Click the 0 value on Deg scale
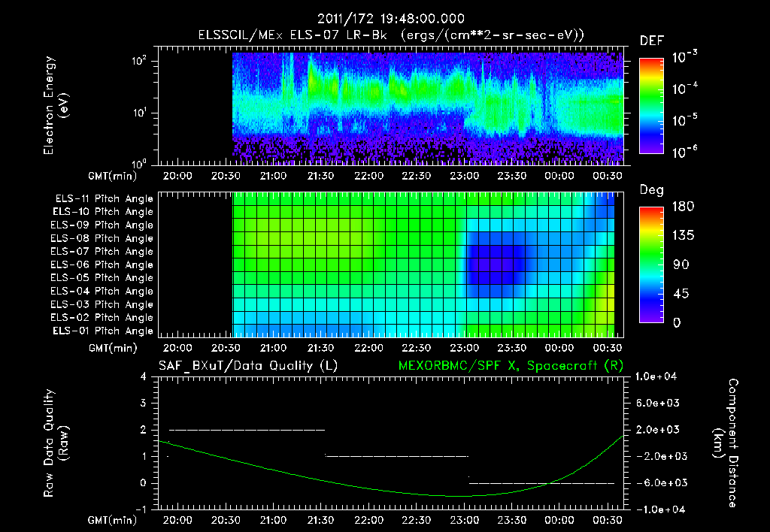 pos(677,322)
